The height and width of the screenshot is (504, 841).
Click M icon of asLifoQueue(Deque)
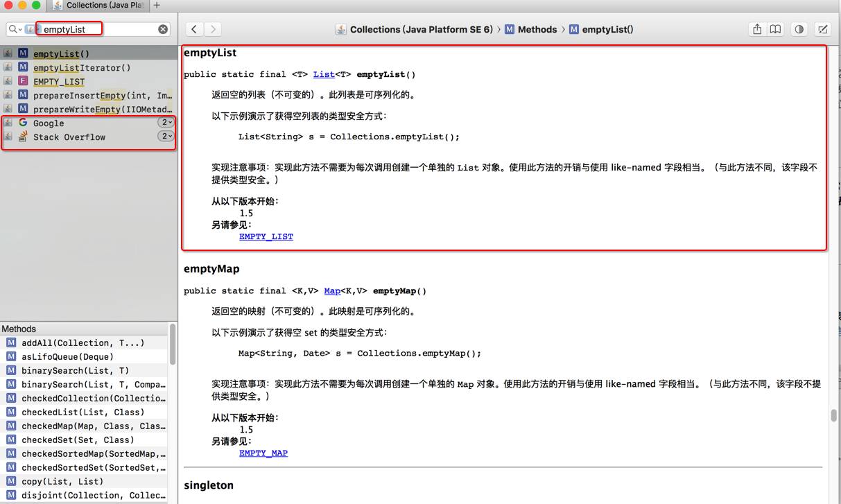click(11, 356)
